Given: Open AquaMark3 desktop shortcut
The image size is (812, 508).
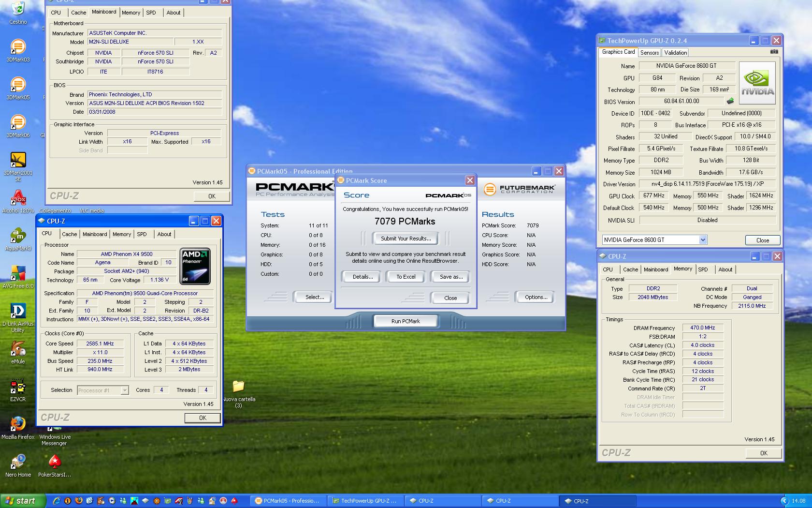Looking at the screenshot, I should (18, 239).
